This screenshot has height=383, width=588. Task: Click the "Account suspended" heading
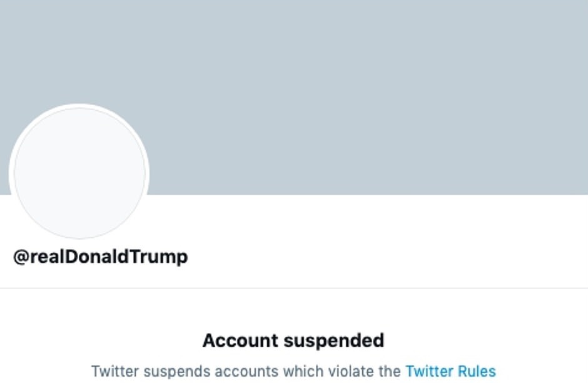[293, 340]
